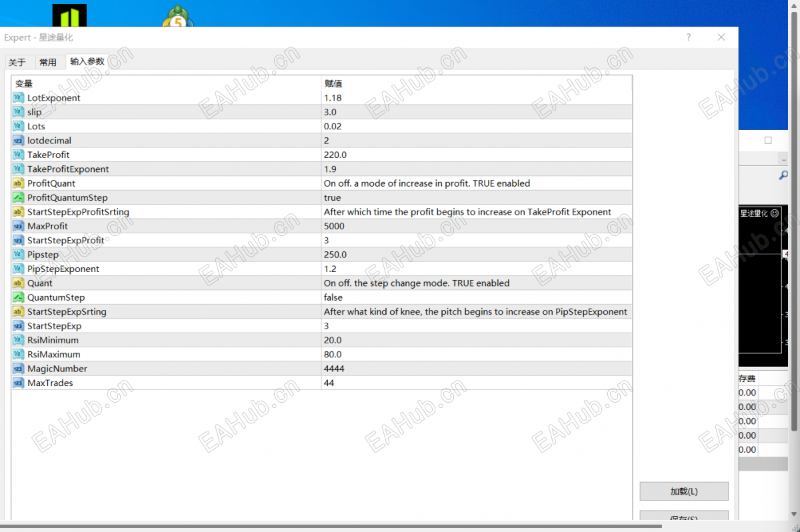Click the icon beside TakeProfitExponent
The width and height of the screenshot is (800, 532).
click(19, 169)
